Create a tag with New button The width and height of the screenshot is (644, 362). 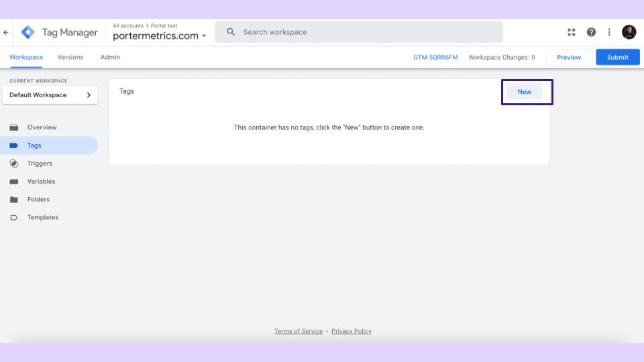[525, 92]
